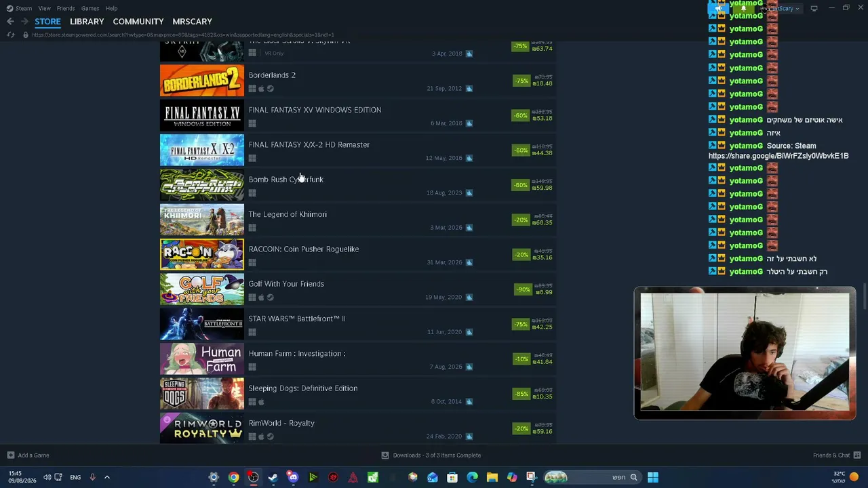Open RACCOIN: Coin Pusher Roguelike title
Viewport: 868px width, 488px height.
coord(304,249)
